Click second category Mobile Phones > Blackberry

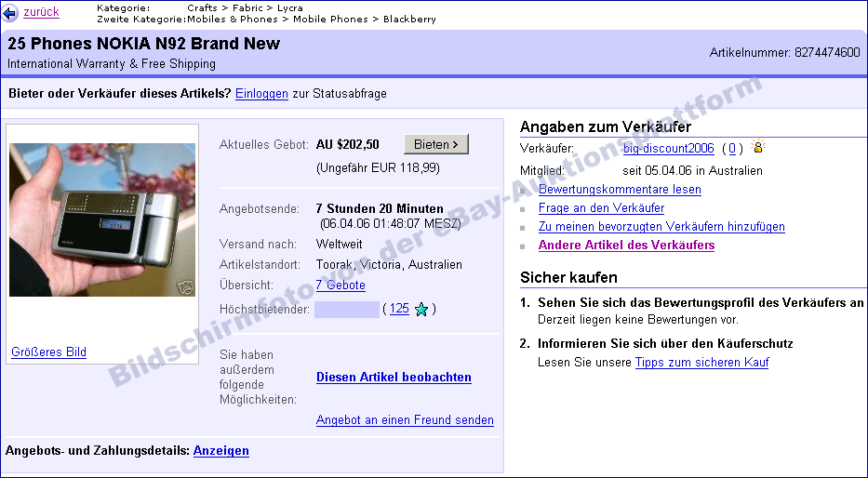click(x=365, y=20)
